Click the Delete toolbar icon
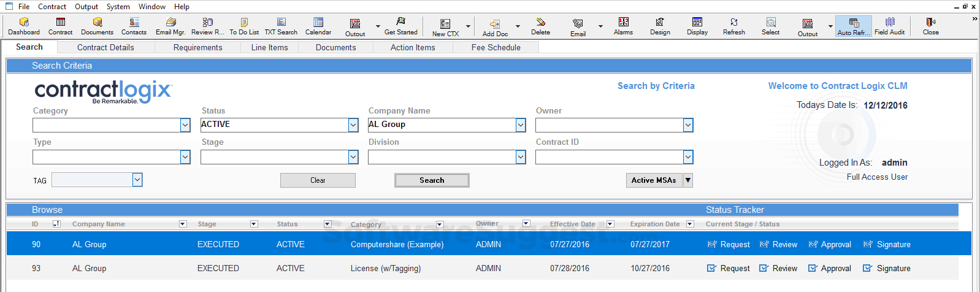Image resolution: width=980 pixels, height=292 pixels. [540, 26]
